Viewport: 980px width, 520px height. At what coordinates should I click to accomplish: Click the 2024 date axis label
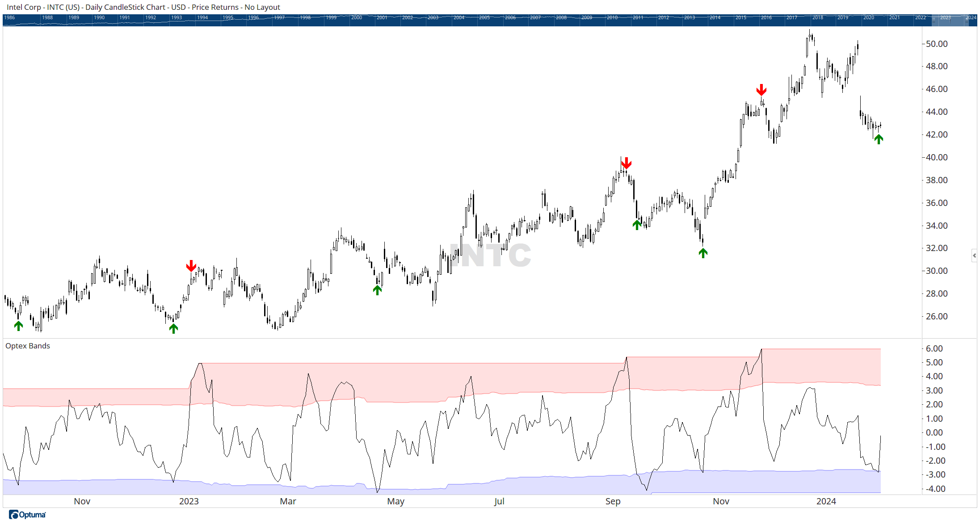[x=826, y=501]
